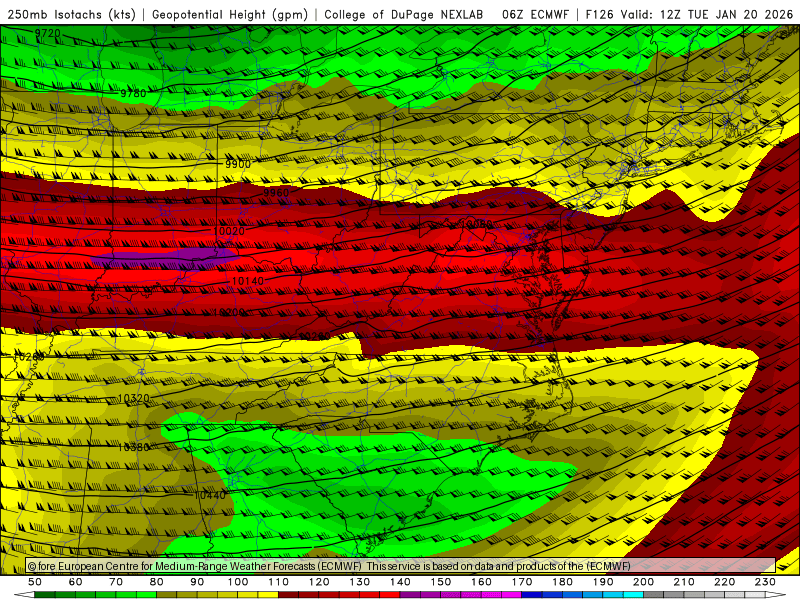Screen dimensions: 800x600
Task: Select the 9720 height contour label
Action: [x=47, y=34]
